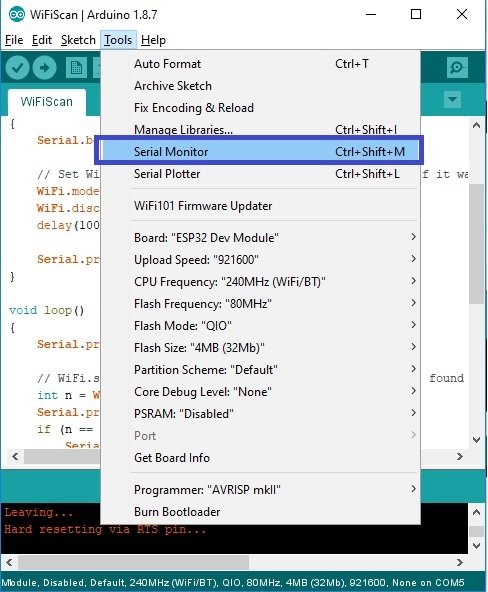The width and height of the screenshot is (488, 592).
Task: Click the New sketch file icon
Action: [x=76, y=68]
